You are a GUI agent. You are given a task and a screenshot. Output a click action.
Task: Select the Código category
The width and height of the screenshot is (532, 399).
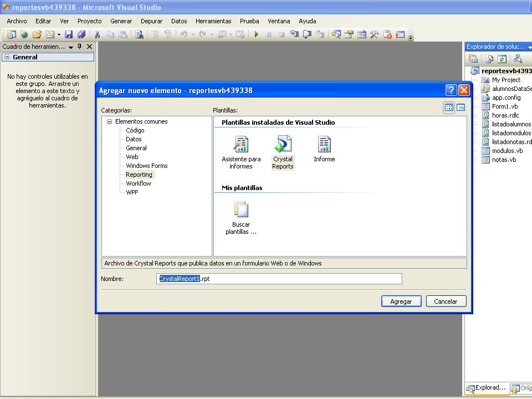135,130
